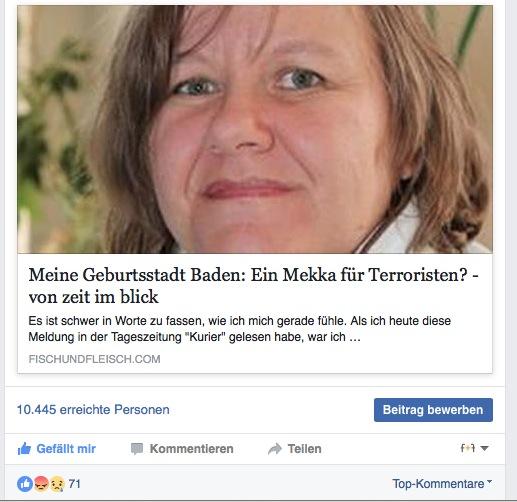Open the 10.445 erreichte Personen link
This screenshot has height=502, width=517.
[93, 410]
